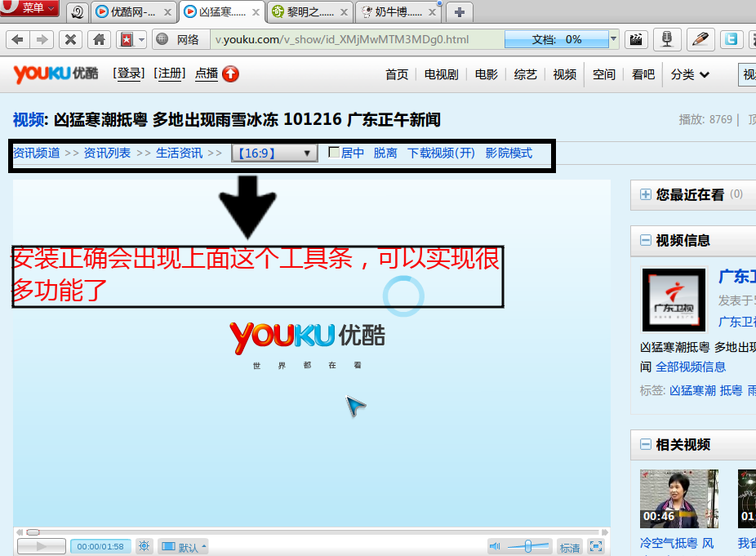Image resolution: width=756 pixels, height=556 pixels.
Task: Open the Twitter toolbar button
Action: 731,39
